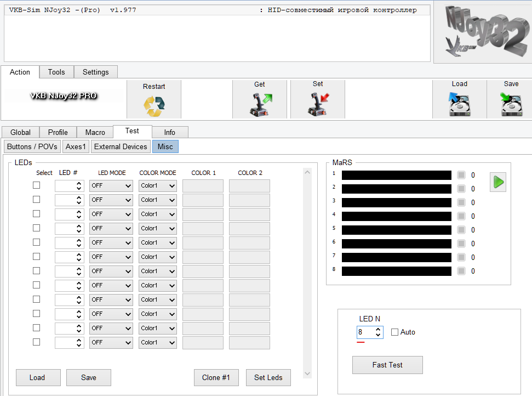Pick first row COLOR 2 swatch
Screen dimensions: 532x396
tap(249, 186)
